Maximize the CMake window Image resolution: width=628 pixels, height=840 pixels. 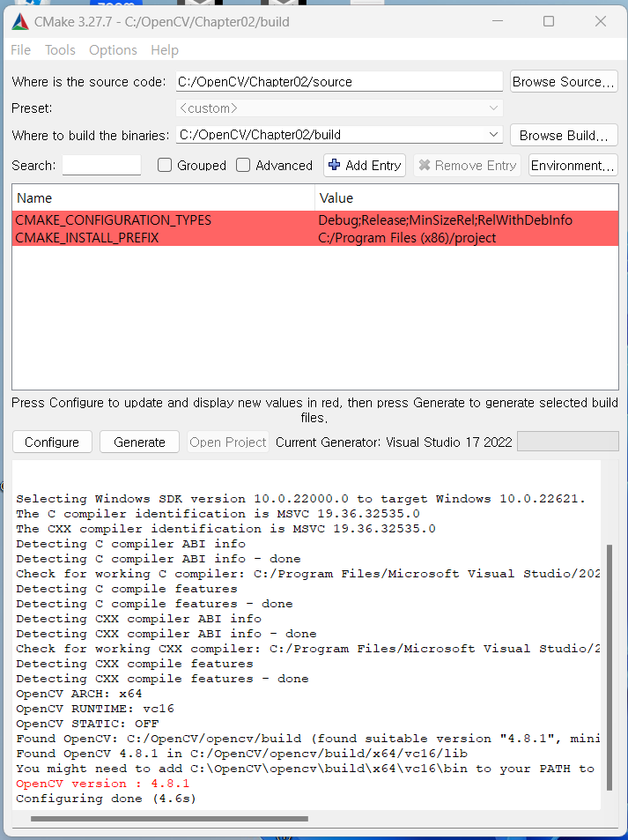point(549,21)
